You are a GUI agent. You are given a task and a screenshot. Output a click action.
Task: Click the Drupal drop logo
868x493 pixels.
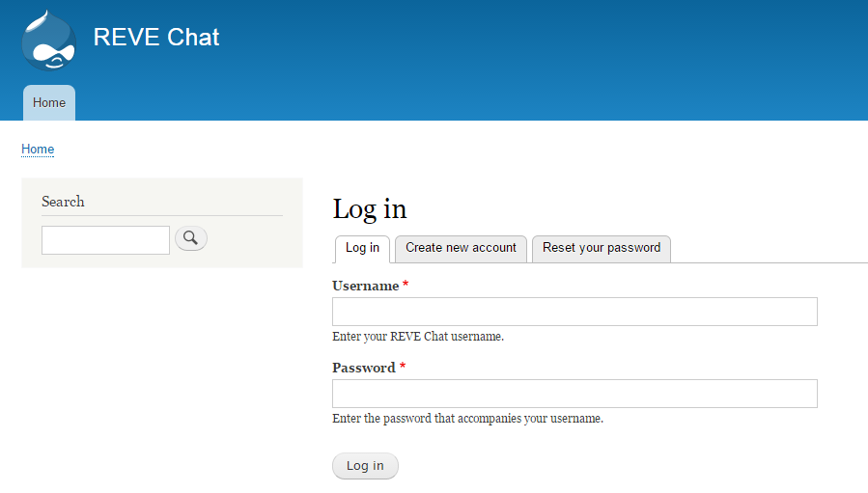tap(48, 41)
